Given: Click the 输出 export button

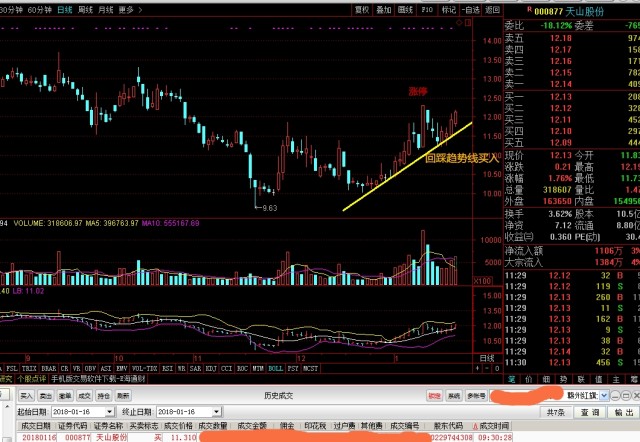Looking at the screenshot, I should (x=624, y=412).
